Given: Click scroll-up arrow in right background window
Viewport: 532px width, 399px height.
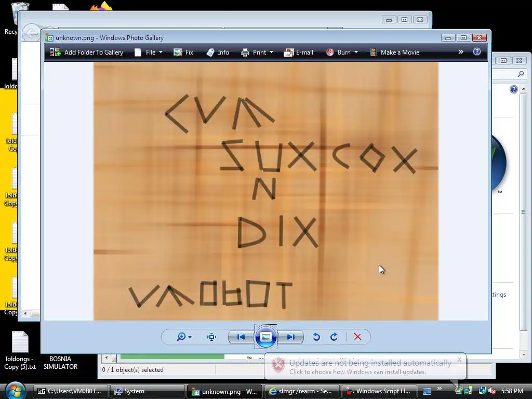Looking at the screenshot, I should (x=524, y=89).
